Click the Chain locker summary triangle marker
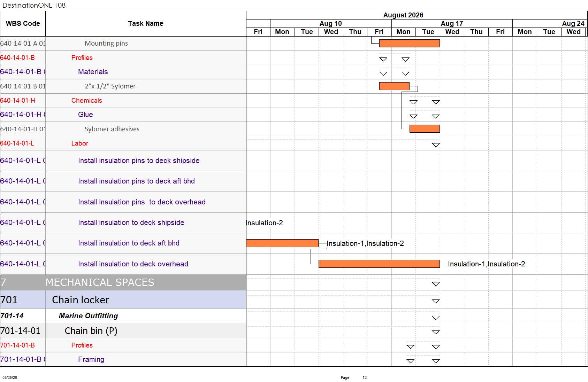 click(436, 301)
